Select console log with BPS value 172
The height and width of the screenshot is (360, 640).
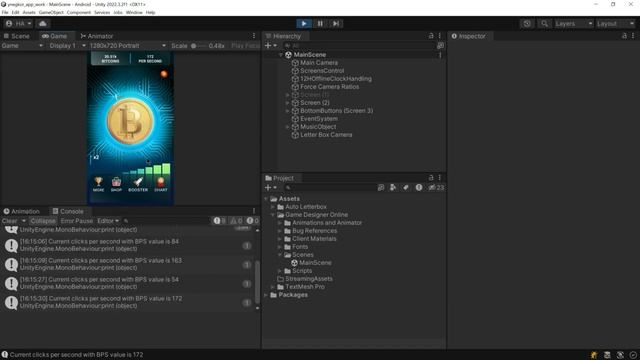127,302
